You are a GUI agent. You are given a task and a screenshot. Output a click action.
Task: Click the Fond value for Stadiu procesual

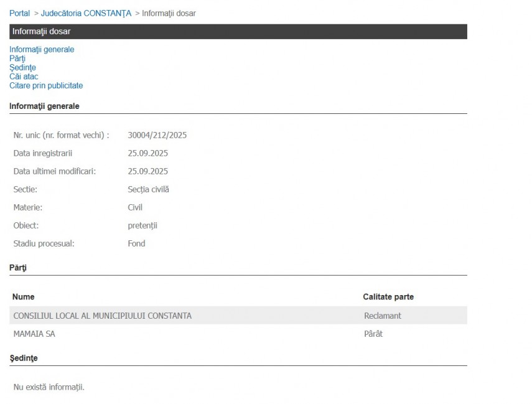[136, 243]
